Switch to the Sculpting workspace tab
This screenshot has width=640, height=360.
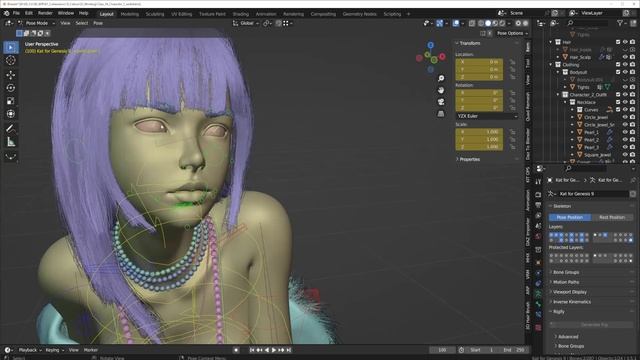tap(155, 14)
